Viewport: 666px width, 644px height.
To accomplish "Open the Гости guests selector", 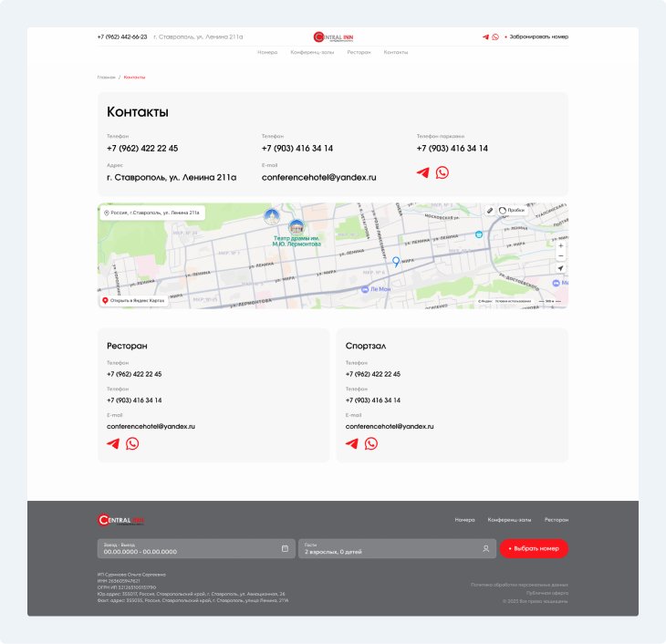I will 397,548.
